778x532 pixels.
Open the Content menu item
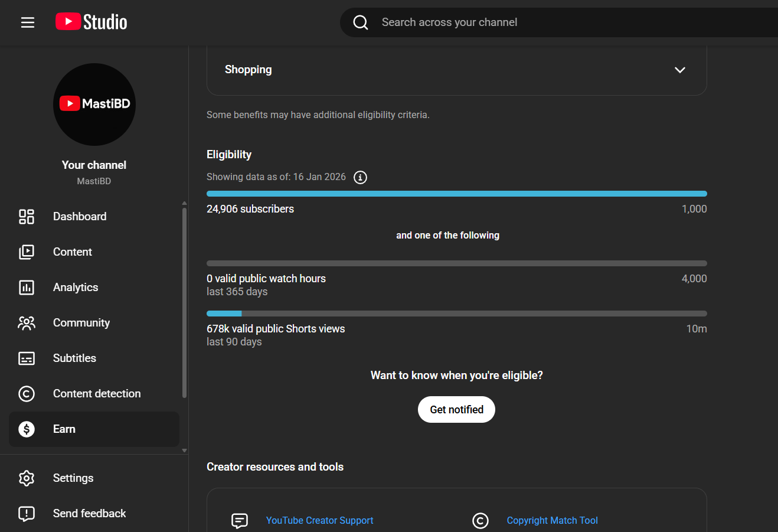coord(73,252)
